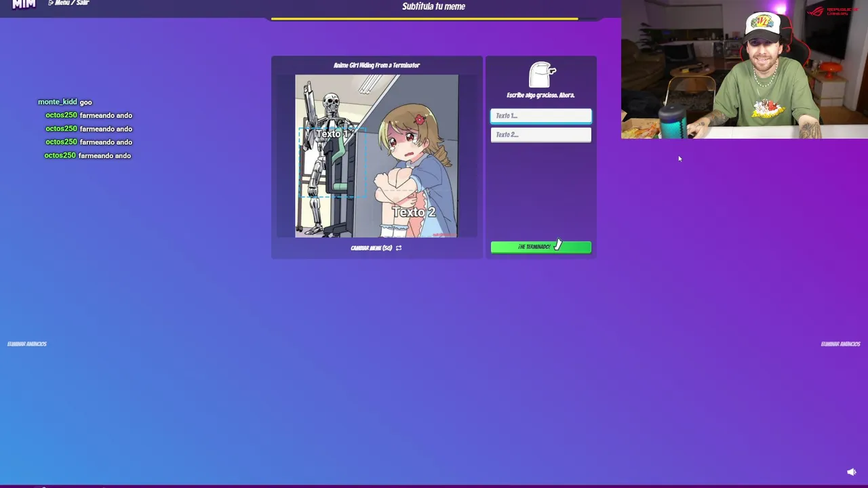Focus the Texto 1 input field
868x488 pixels.
click(x=540, y=116)
